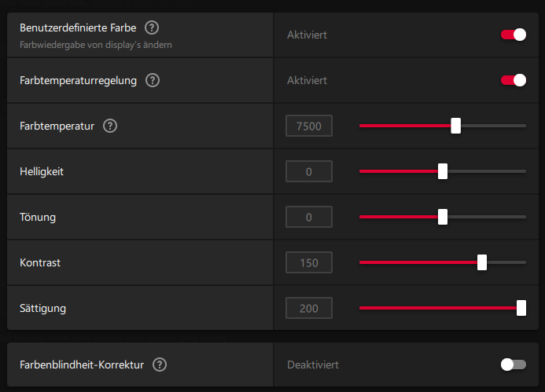The image size is (545, 392).
Task: Click the Sättigung slider handle
Action: pos(521,308)
